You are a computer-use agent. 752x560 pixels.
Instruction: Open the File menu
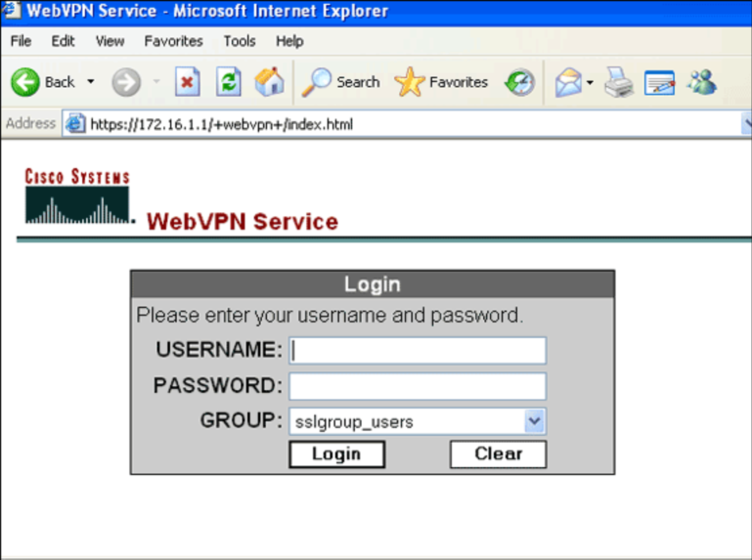[x=21, y=41]
